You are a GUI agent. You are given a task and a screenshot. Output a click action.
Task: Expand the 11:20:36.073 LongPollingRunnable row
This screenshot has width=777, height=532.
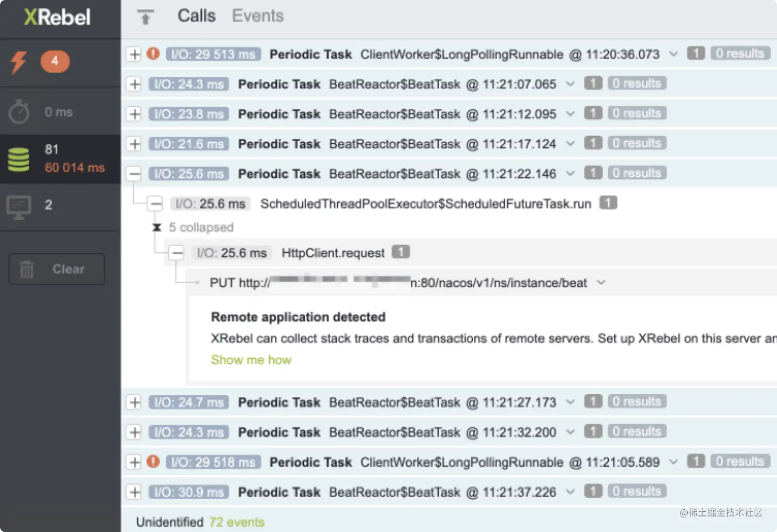(134, 54)
